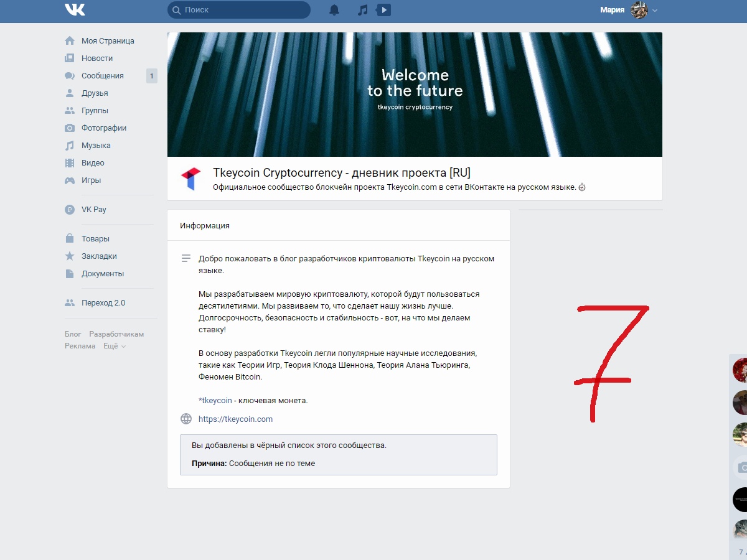Viewport: 747px width, 560px height.
Task: Click the ruble icon beside VK Pay
Action: tap(70, 210)
